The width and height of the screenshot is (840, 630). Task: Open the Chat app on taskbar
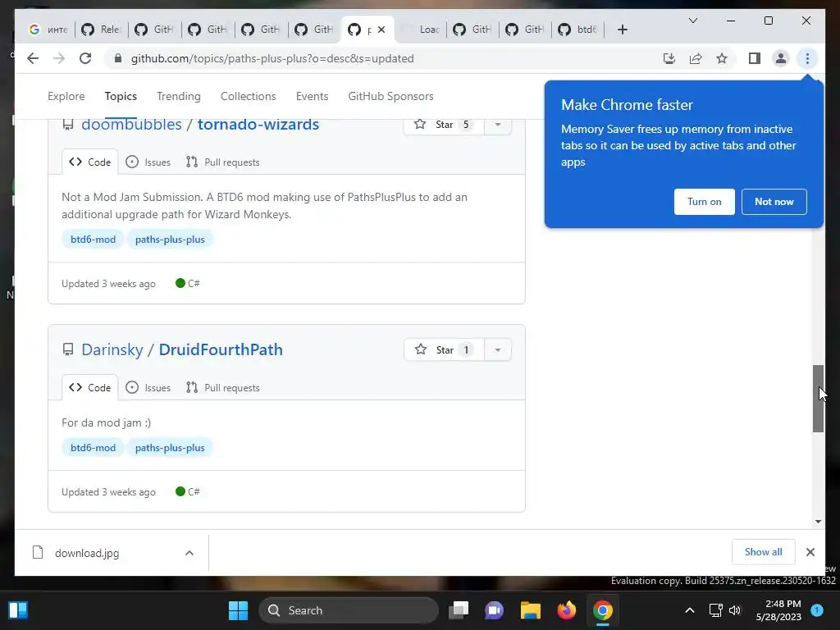(x=494, y=610)
